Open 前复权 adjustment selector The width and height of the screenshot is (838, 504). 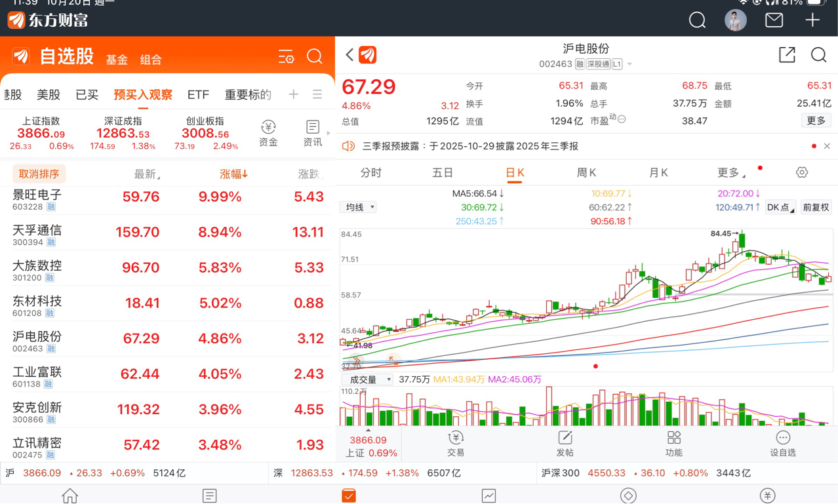click(816, 207)
